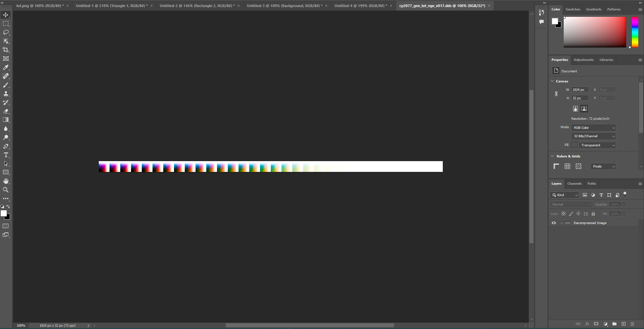This screenshot has width=644, height=329.
Task: Hide the Decompressed Image layer
Action: pos(554,223)
